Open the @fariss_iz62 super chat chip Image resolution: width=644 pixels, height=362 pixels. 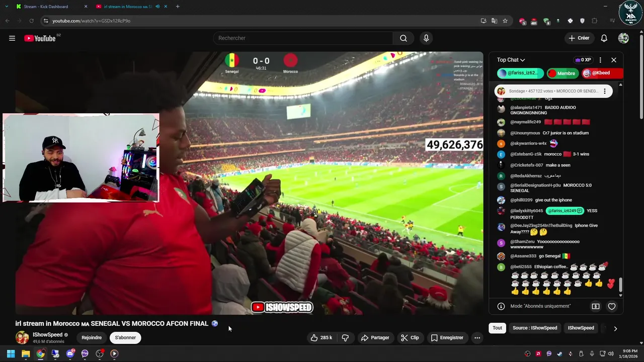(x=520, y=73)
